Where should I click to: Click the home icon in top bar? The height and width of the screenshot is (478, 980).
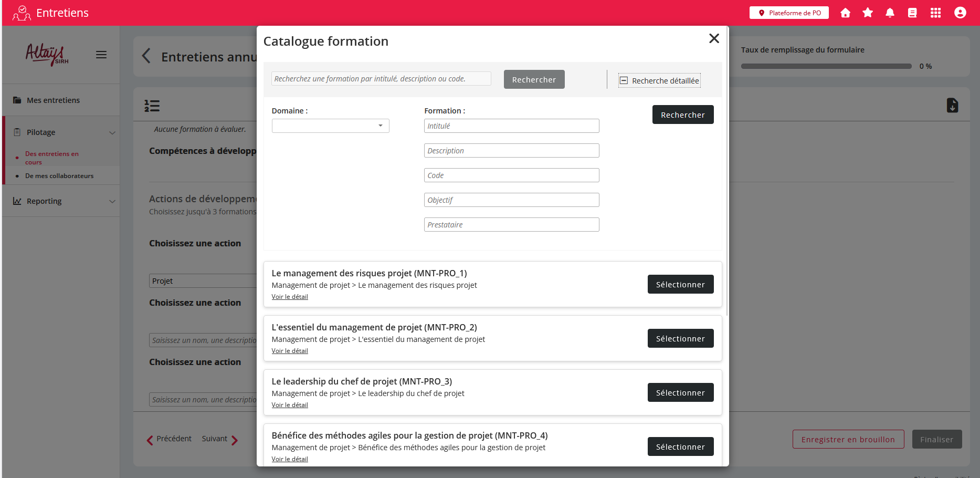[x=845, y=13]
